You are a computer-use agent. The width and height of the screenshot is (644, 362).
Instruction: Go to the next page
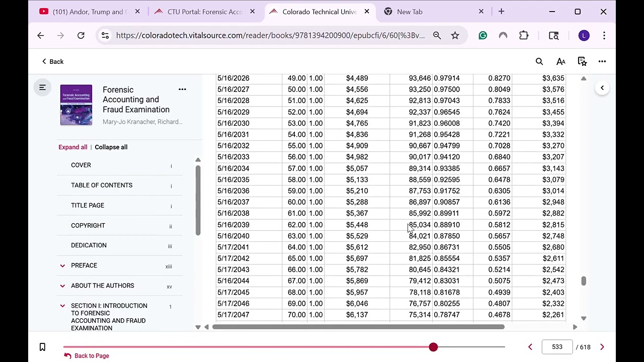click(602, 347)
